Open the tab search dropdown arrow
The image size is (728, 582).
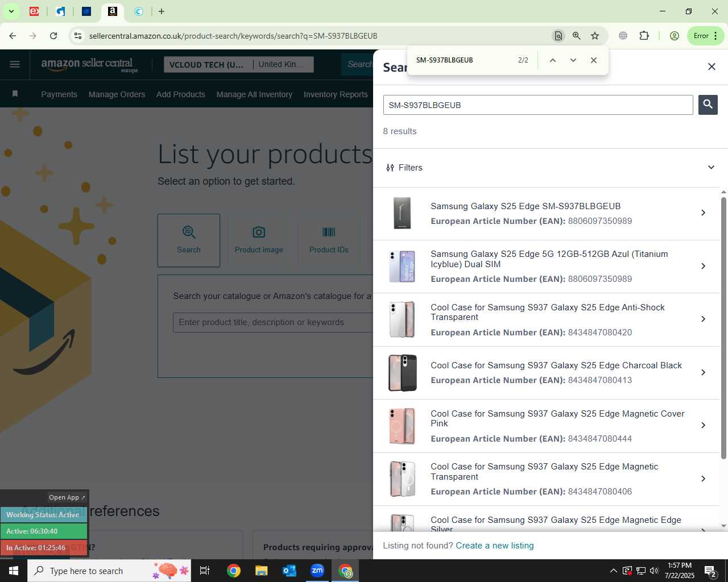tap(11, 11)
